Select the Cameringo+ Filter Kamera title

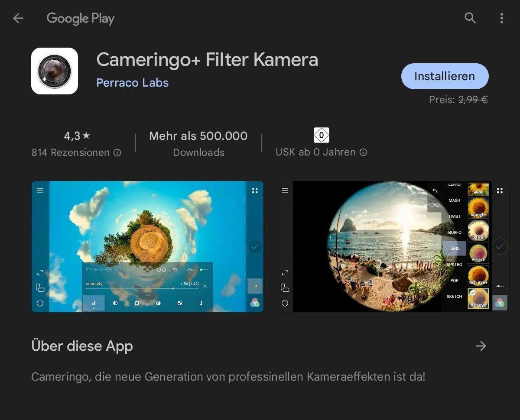(207, 60)
